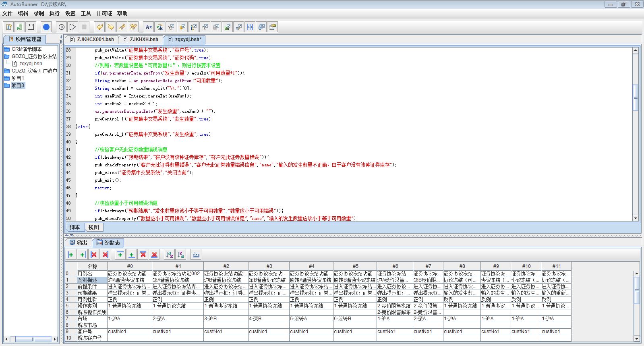This screenshot has height=346, width=644.
Task: Select the 项目管理器 panel tab
Action: tap(25, 39)
